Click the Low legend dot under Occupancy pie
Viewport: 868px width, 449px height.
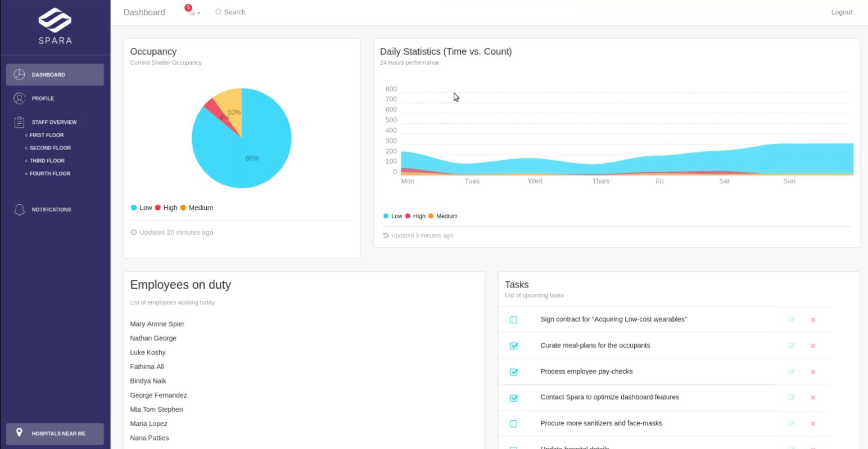point(134,208)
